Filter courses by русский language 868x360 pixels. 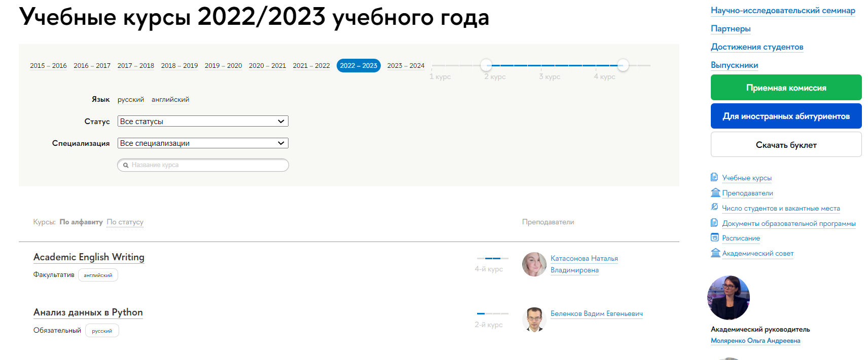(131, 100)
